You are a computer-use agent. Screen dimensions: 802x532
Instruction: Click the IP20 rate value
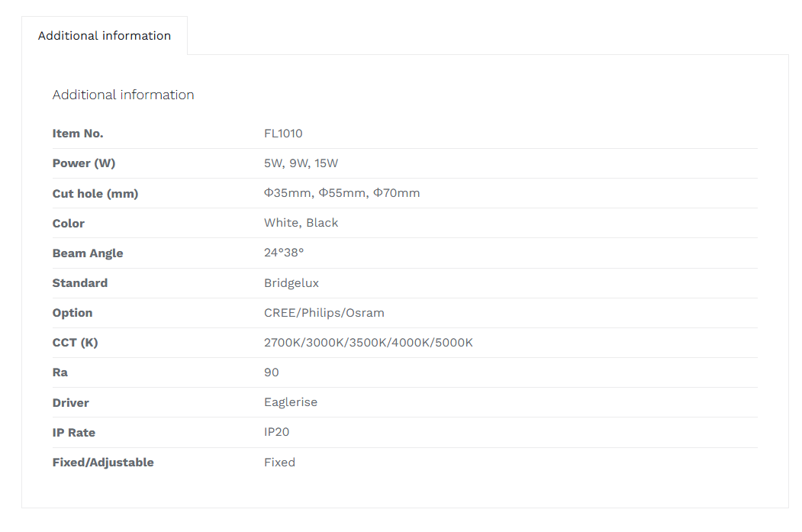point(277,432)
